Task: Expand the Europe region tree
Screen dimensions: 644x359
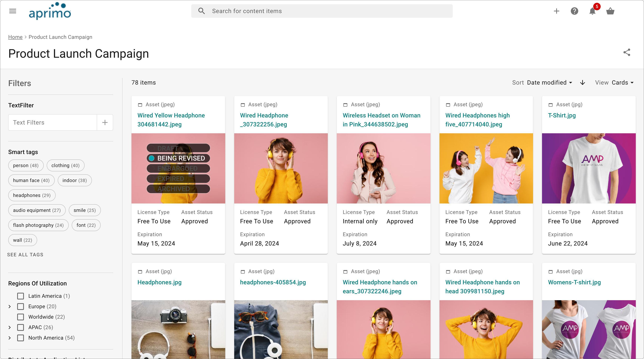Action: [x=10, y=307]
